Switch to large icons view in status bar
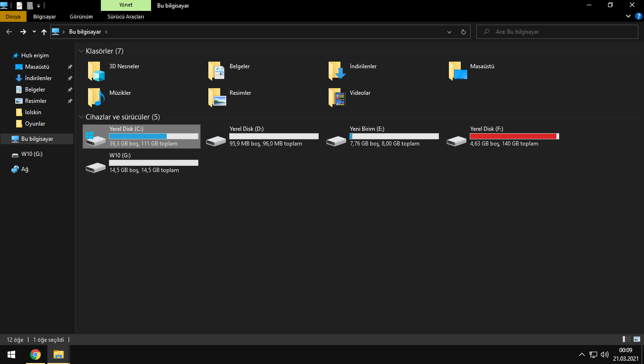The width and height of the screenshot is (644, 364). (x=636, y=339)
